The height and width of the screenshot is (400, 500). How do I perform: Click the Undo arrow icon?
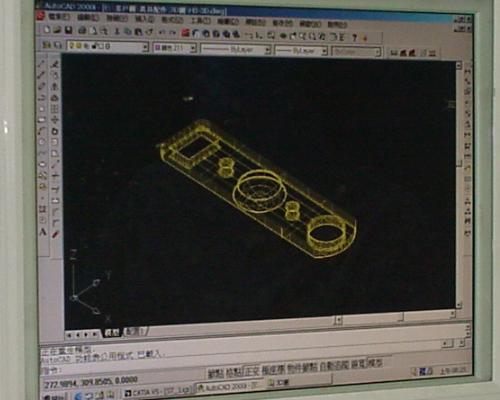162,32
